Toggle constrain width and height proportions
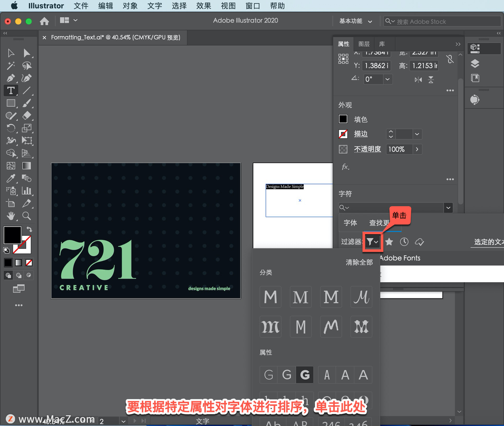This screenshot has height=426, width=504. (450, 59)
